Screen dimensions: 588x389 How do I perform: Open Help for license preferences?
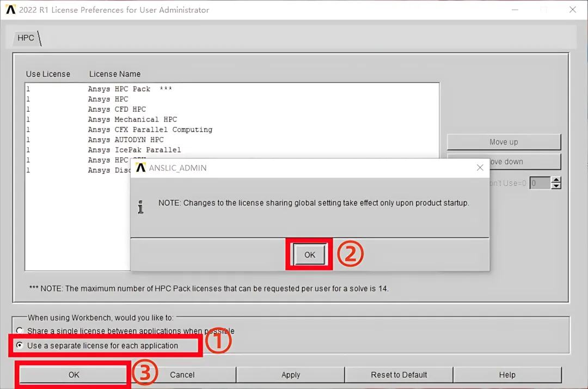pos(507,374)
